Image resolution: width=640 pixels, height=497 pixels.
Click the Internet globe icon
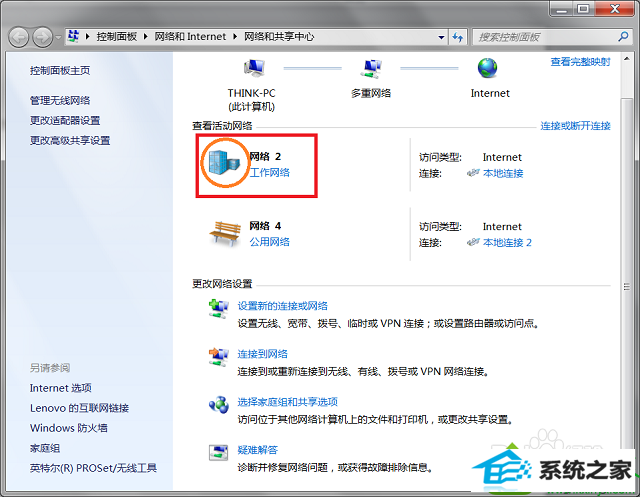coord(488,68)
